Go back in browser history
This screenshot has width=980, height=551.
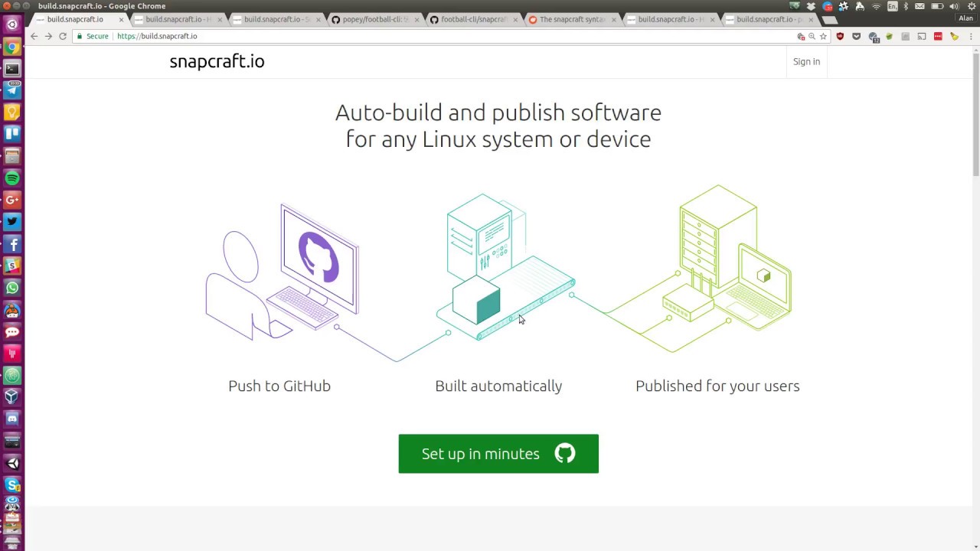pyautogui.click(x=34, y=36)
